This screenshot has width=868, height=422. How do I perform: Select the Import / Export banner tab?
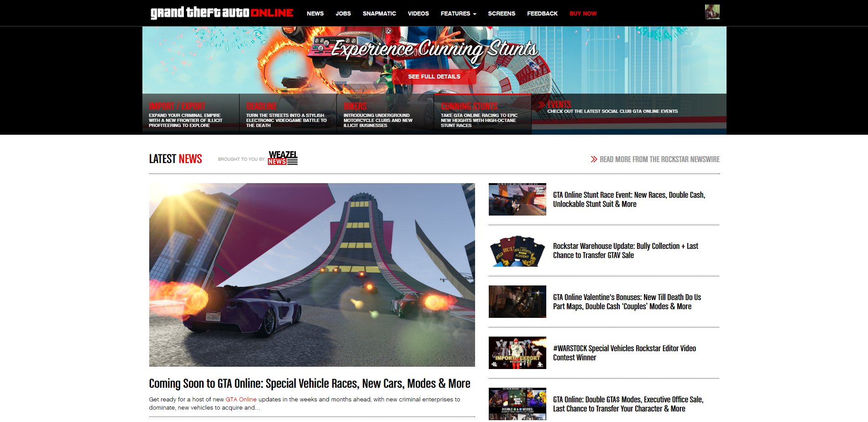[190, 114]
